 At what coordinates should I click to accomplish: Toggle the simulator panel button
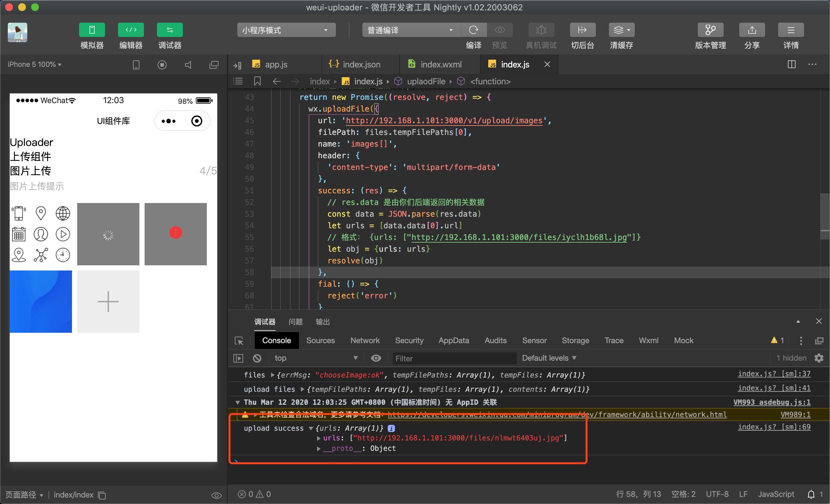[x=92, y=30]
